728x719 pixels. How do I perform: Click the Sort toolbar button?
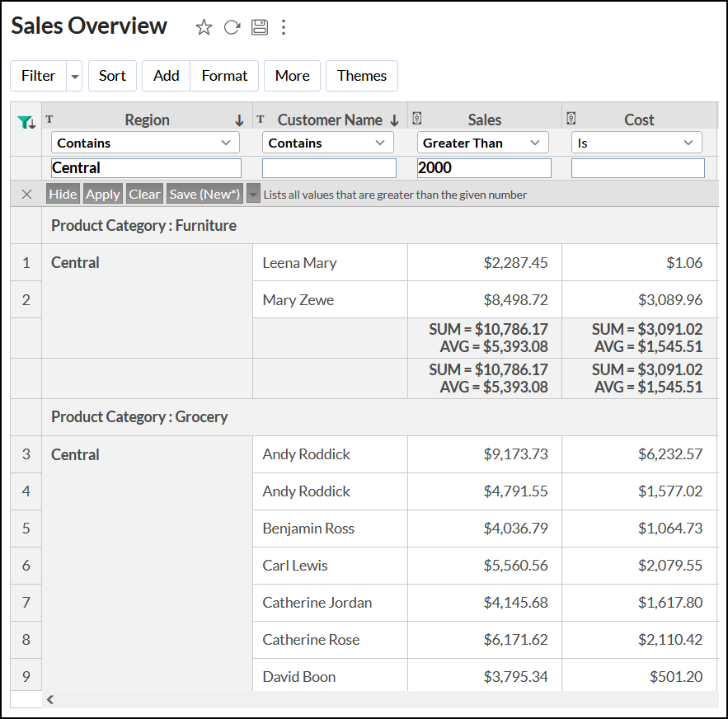pyautogui.click(x=112, y=76)
